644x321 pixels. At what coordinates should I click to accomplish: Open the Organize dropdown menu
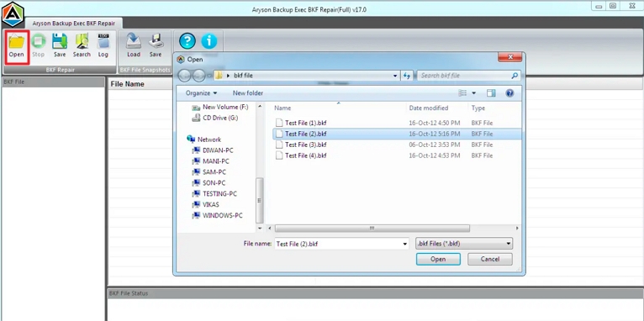[201, 93]
